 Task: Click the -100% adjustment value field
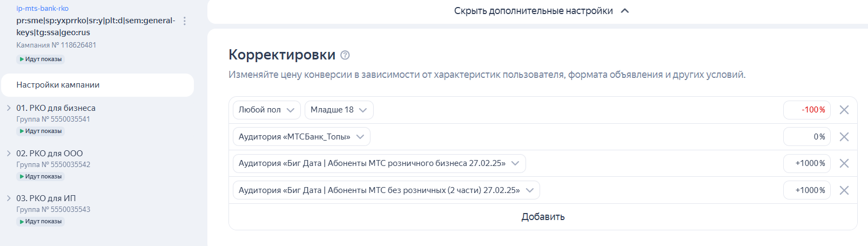(806, 110)
